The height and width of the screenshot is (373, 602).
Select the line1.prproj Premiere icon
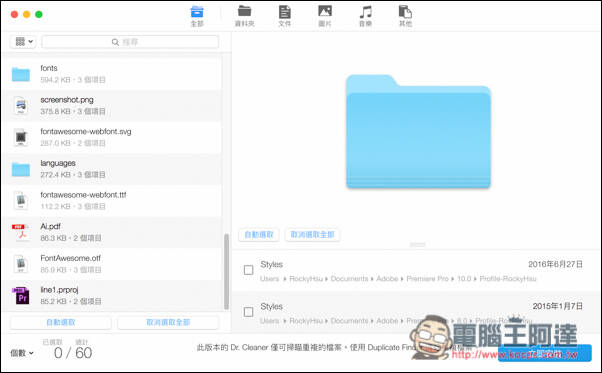(21, 295)
